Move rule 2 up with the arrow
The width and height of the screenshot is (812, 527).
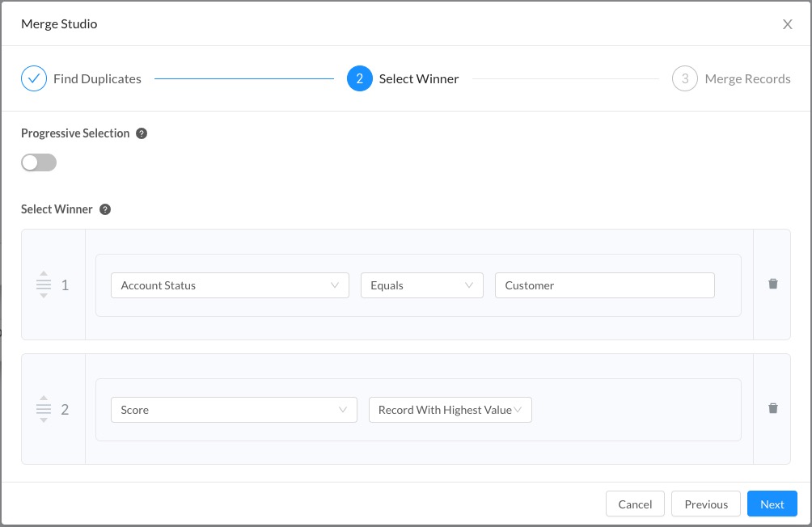(44, 398)
